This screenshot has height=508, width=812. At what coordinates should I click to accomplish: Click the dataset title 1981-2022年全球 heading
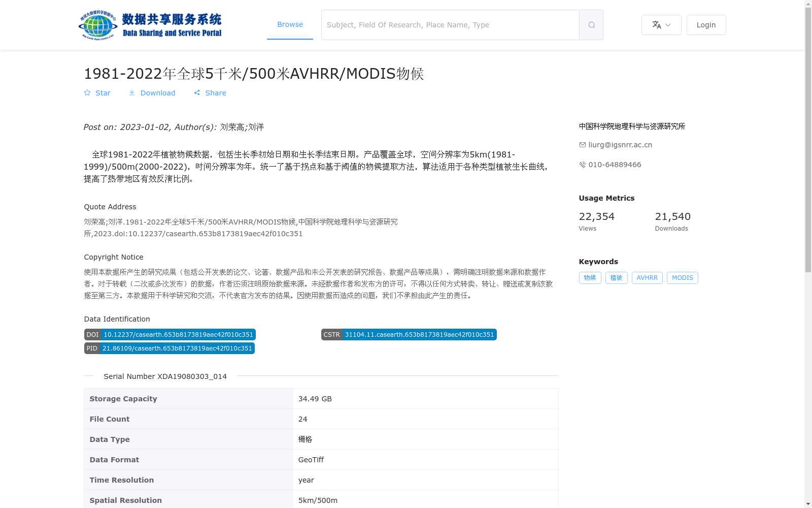coord(254,74)
